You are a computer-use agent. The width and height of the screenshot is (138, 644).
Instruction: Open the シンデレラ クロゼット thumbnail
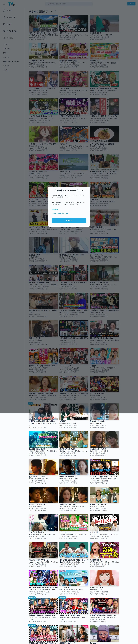point(43,522)
